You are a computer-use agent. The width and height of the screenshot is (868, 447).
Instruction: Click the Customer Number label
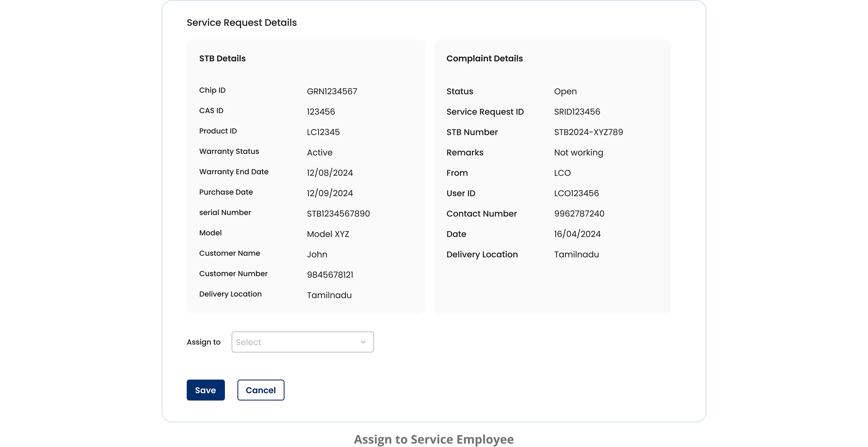(x=233, y=273)
